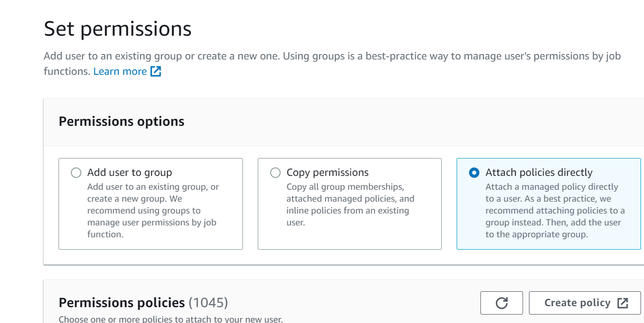Click the external-link icon beside Learn more
The height and width of the screenshot is (323, 644).
pyautogui.click(x=156, y=71)
